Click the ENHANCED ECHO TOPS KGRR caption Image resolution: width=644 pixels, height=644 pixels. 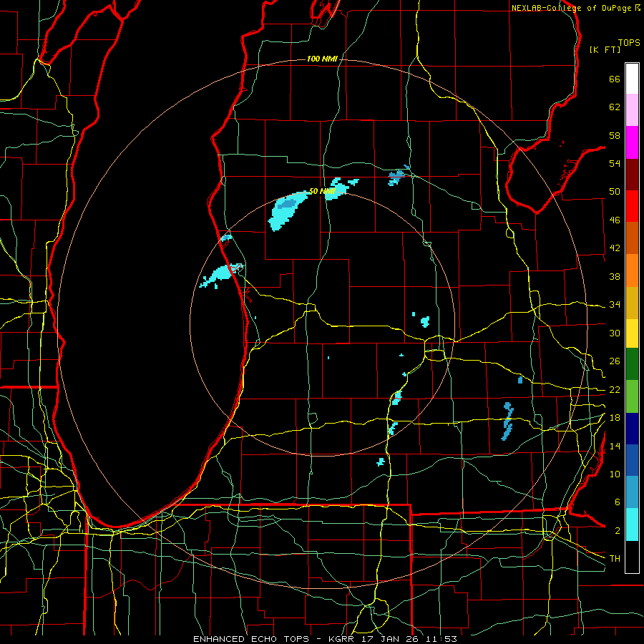pos(325,639)
